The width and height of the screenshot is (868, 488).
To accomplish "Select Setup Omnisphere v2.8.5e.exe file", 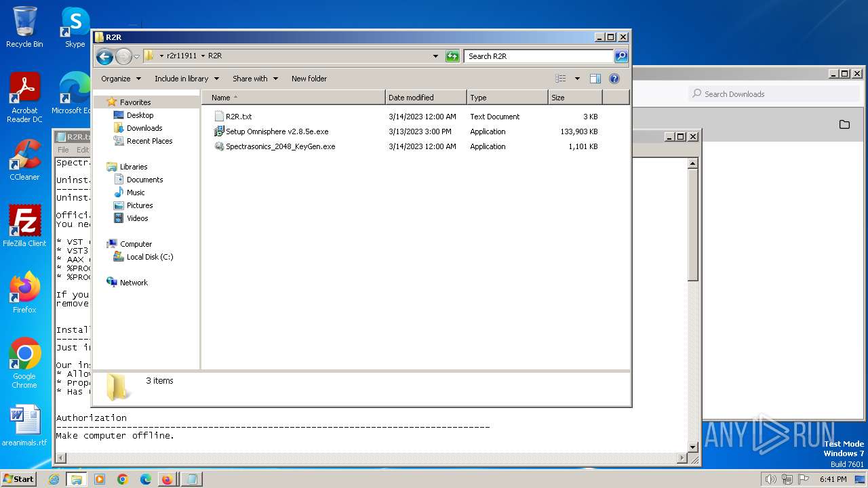I will [x=277, y=131].
